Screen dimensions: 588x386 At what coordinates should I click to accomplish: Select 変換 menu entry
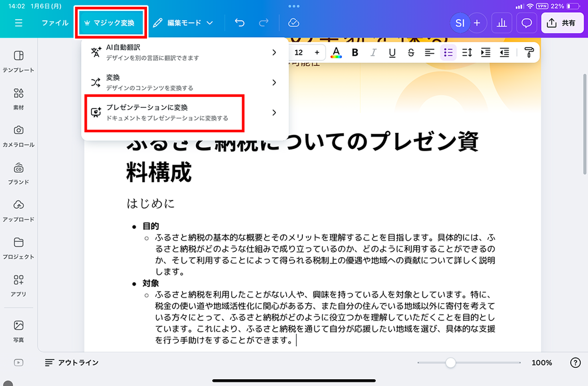pyautogui.click(x=185, y=82)
